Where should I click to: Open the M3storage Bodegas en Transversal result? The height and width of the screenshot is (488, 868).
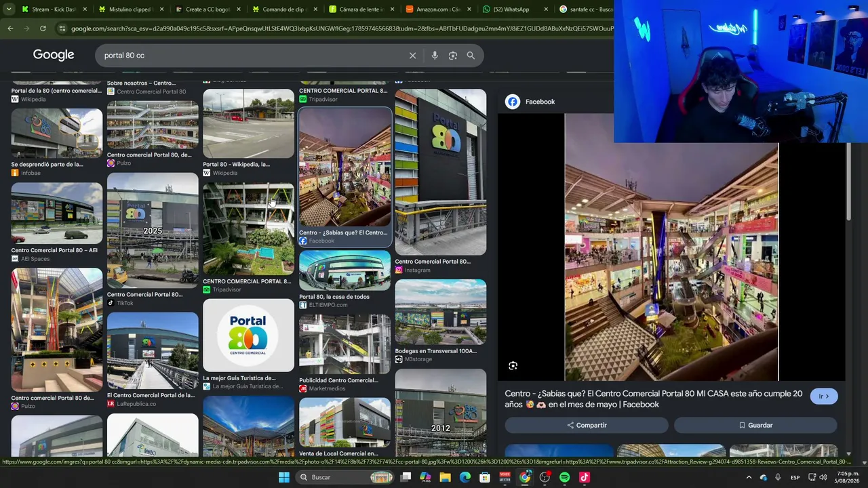pos(441,321)
